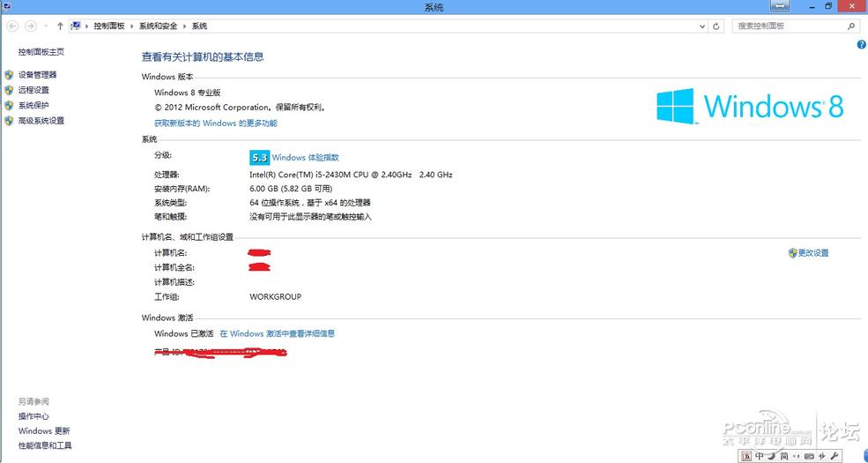
Task: Open IME settings with the wrench icon
Action: point(835,456)
